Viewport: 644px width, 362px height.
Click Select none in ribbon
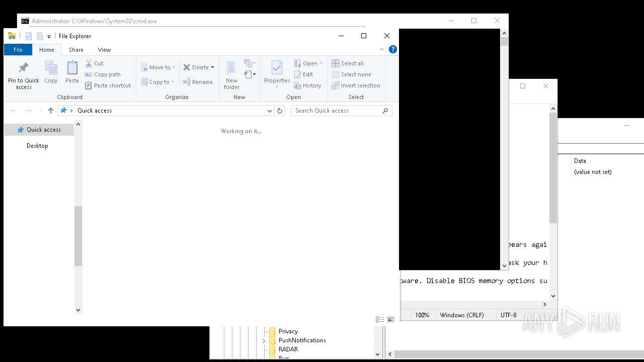351,74
